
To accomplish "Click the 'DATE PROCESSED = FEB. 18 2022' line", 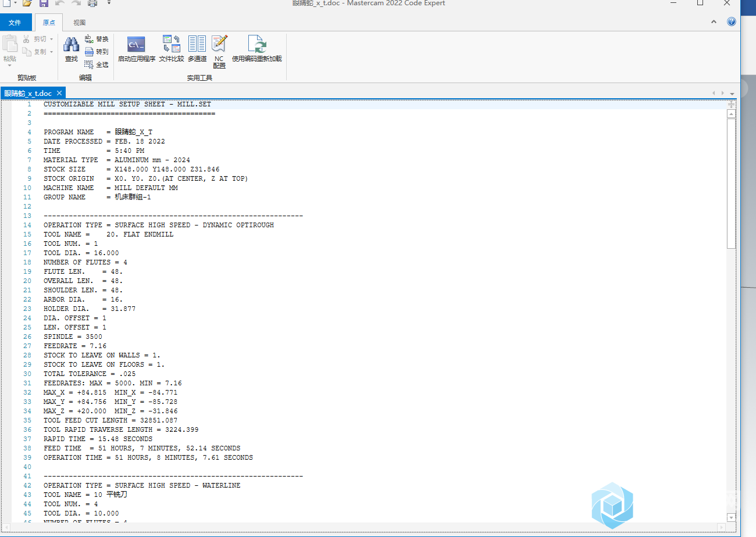I will tap(104, 141).
